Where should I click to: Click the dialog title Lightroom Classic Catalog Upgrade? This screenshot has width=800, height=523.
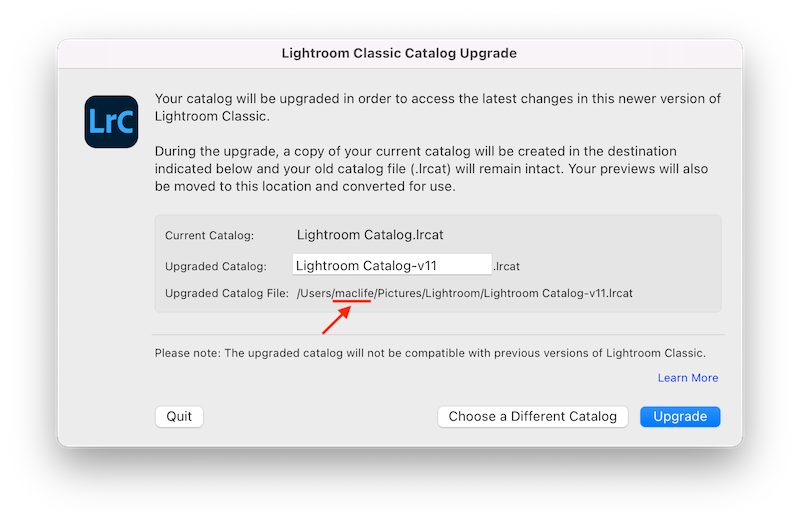tap(399, 51)
